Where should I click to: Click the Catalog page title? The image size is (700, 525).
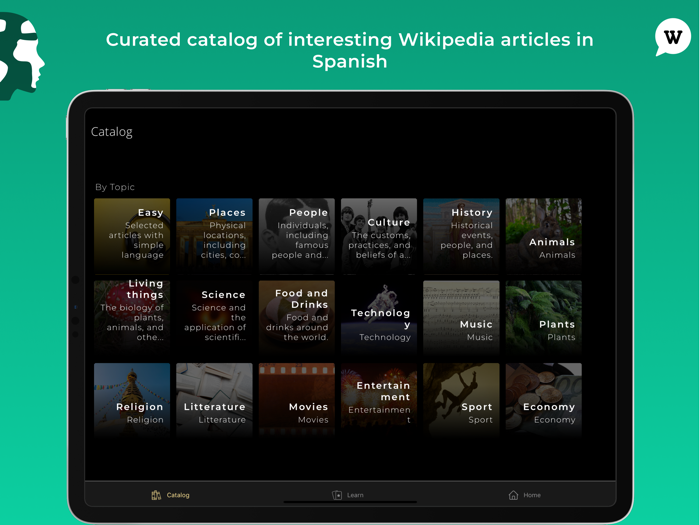[x=112, y=132]
